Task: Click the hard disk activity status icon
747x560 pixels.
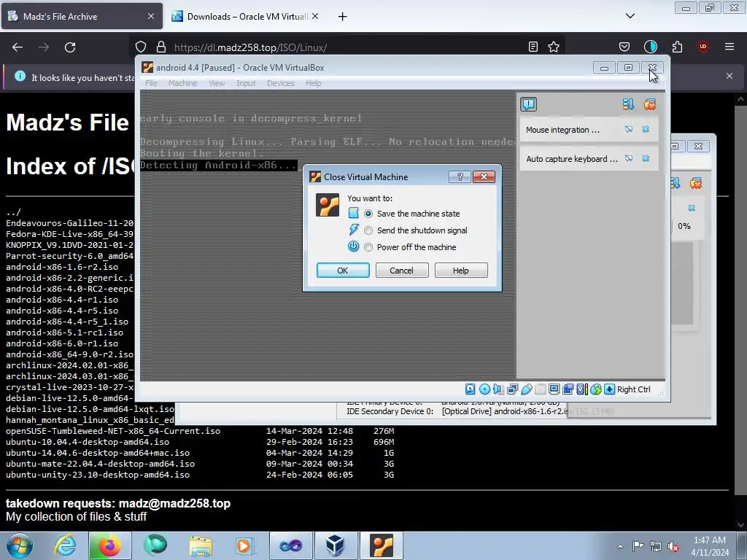Action: (x=471, y=389)
